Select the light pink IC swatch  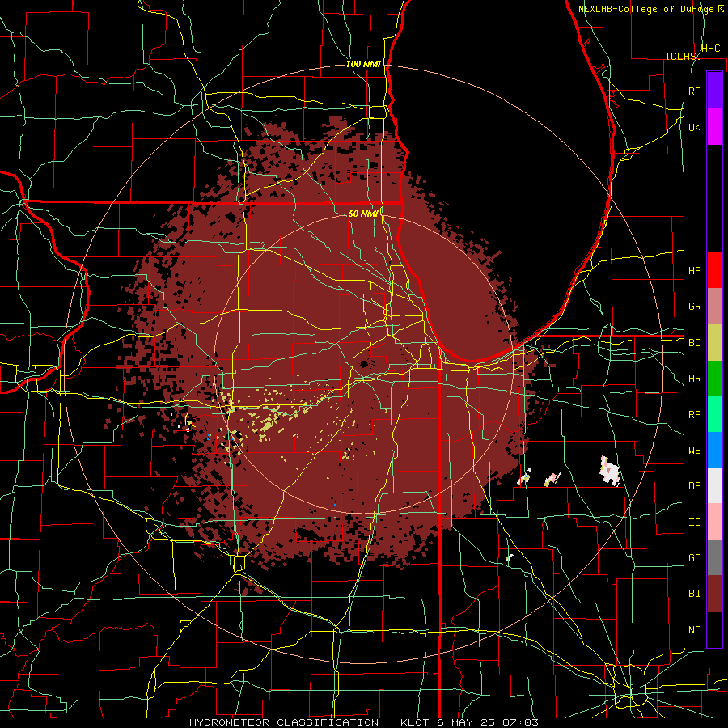pyautogui.click(x=714, y=522)
